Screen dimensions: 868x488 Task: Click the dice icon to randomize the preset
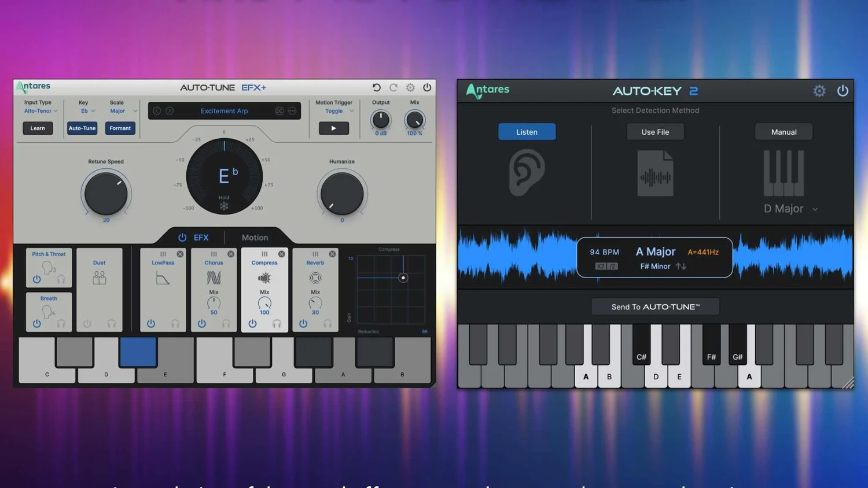pyautogui.click(x=279, y=111)
